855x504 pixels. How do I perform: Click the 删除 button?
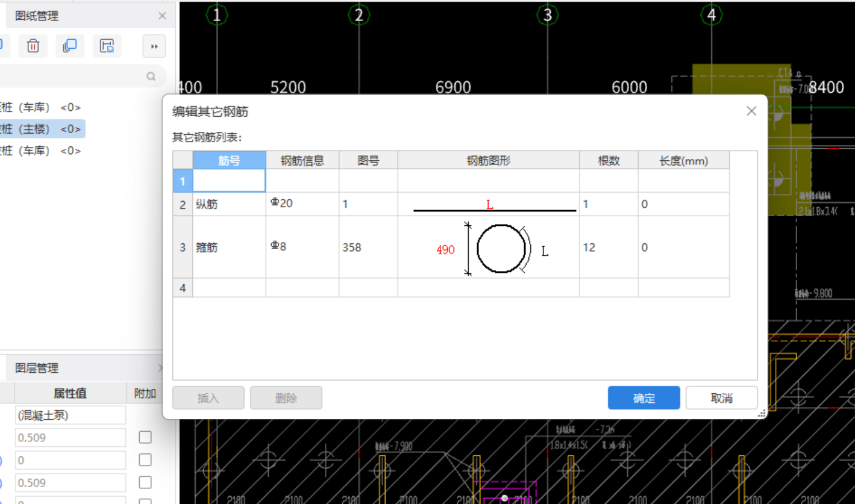click(x=286, y=398)
